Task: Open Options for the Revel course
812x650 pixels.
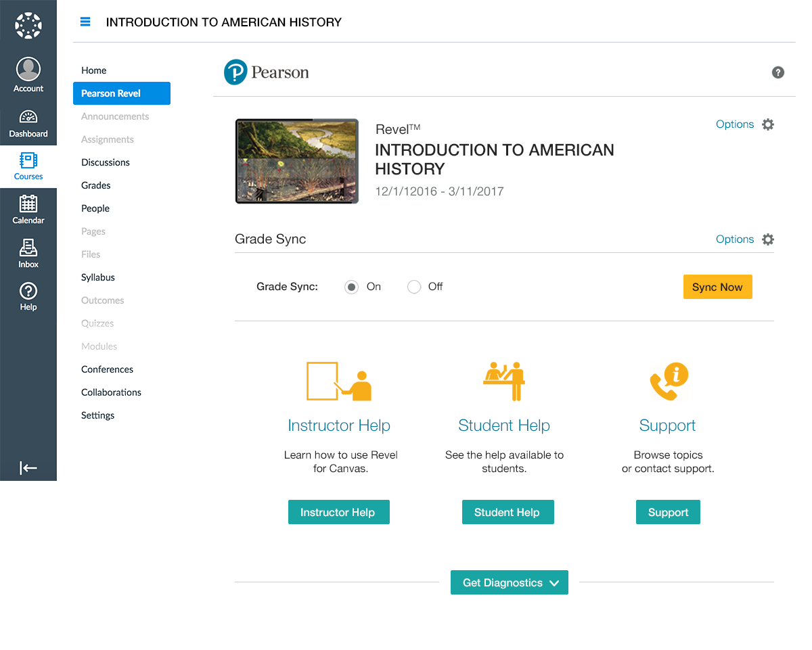Action: point(735,124)
